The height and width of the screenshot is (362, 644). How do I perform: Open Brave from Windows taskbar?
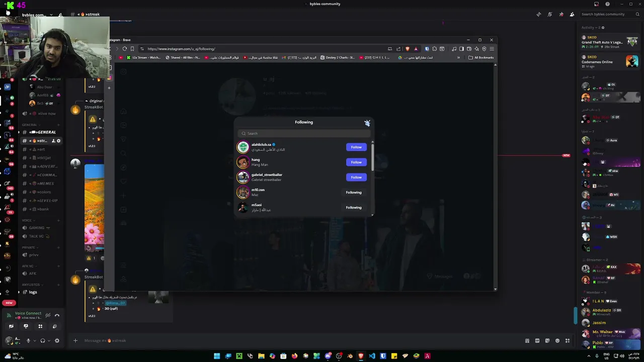click(x=361, y=356)
